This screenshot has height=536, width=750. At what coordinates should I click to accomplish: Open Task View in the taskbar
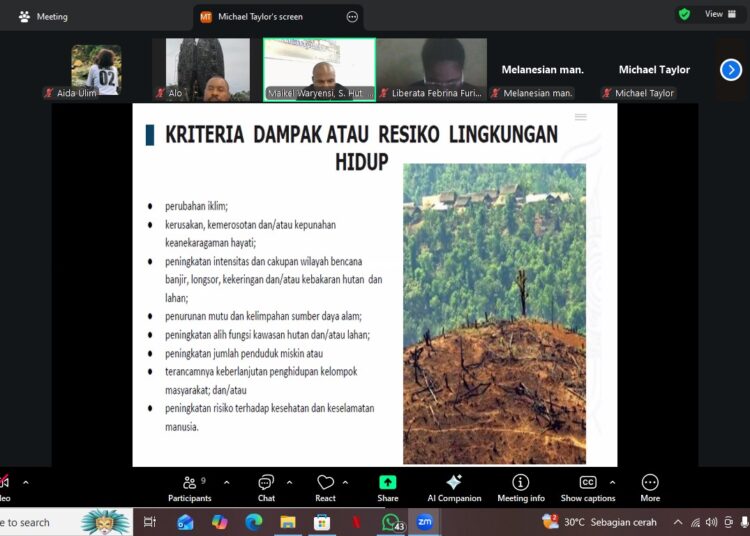click(150, 522)
